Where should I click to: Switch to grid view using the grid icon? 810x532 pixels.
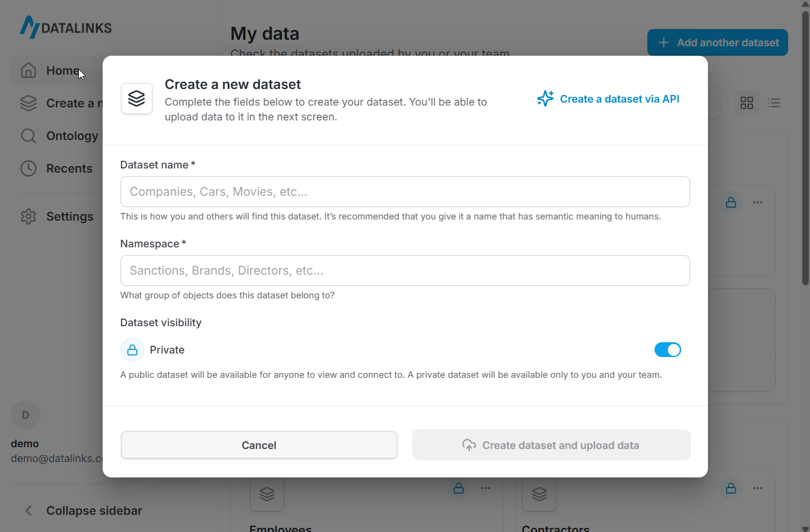point(747,103)
